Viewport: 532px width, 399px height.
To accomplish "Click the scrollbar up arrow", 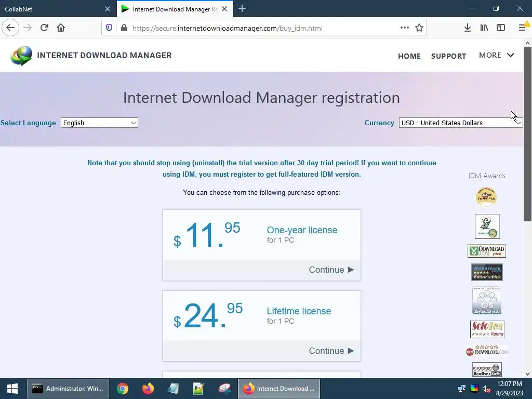I will tap(527, 43).
